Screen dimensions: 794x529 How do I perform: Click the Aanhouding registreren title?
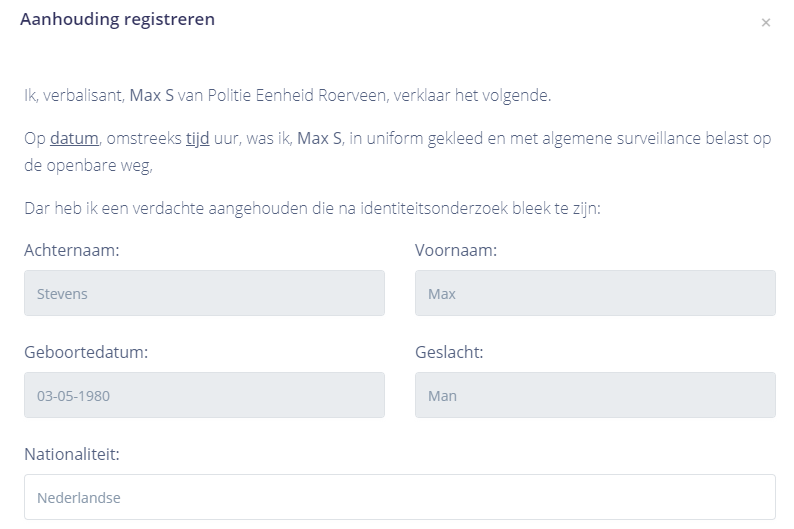117,19
